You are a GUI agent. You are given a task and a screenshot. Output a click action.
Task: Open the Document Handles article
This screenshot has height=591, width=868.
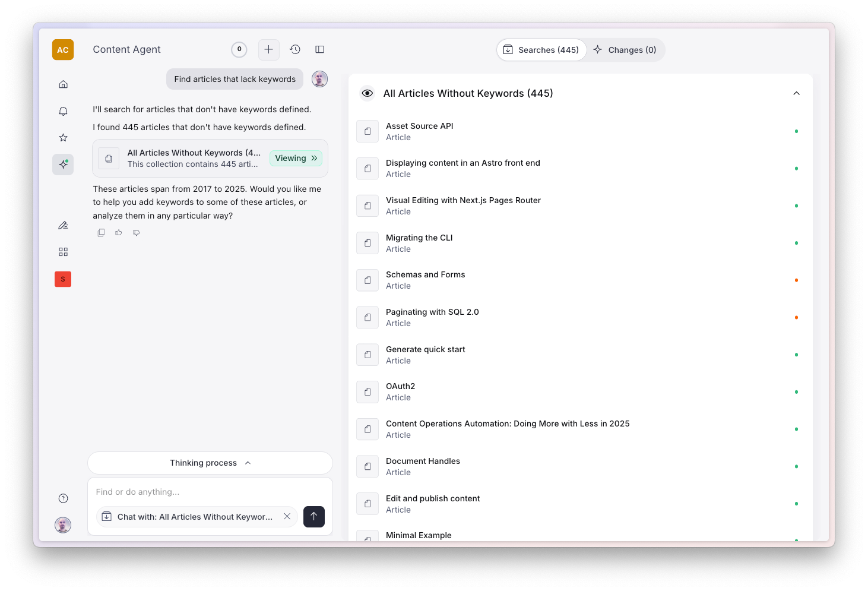click(x=581, y=467)
